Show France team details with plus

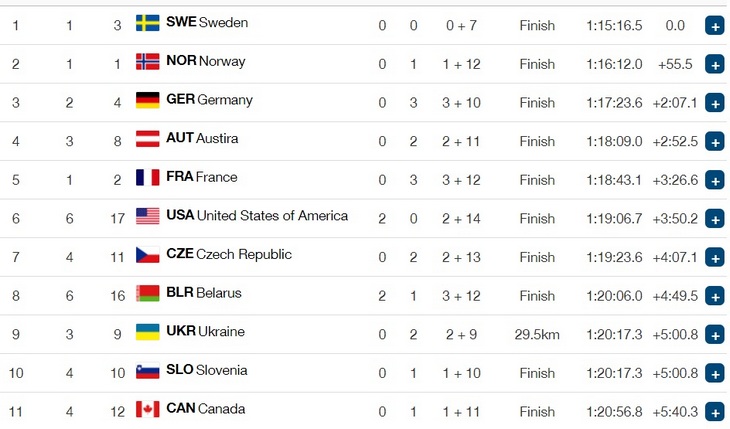715,180
